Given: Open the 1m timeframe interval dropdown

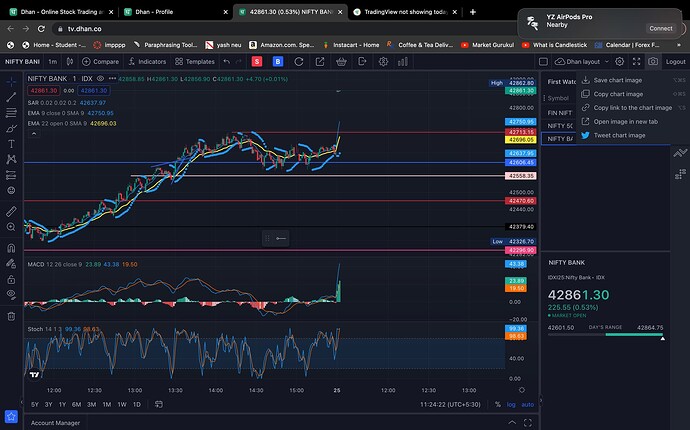Looking at the screenshot, I should pyautogui.click(x=52, y=62).
